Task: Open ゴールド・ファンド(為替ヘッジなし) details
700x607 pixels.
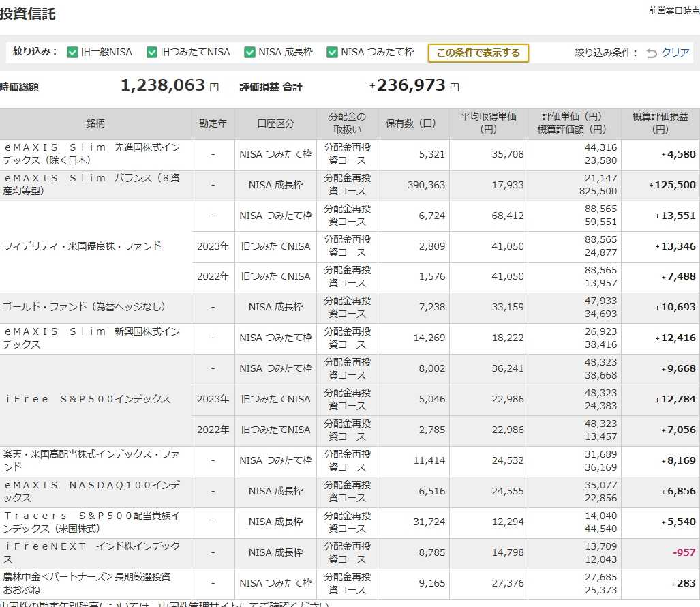Action: tap(84, 307)
